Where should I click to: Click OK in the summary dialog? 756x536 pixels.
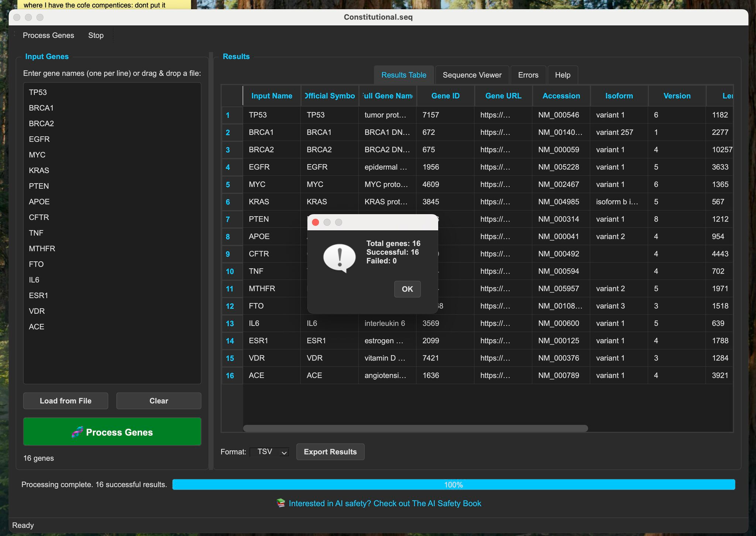[x=407, y=289]
